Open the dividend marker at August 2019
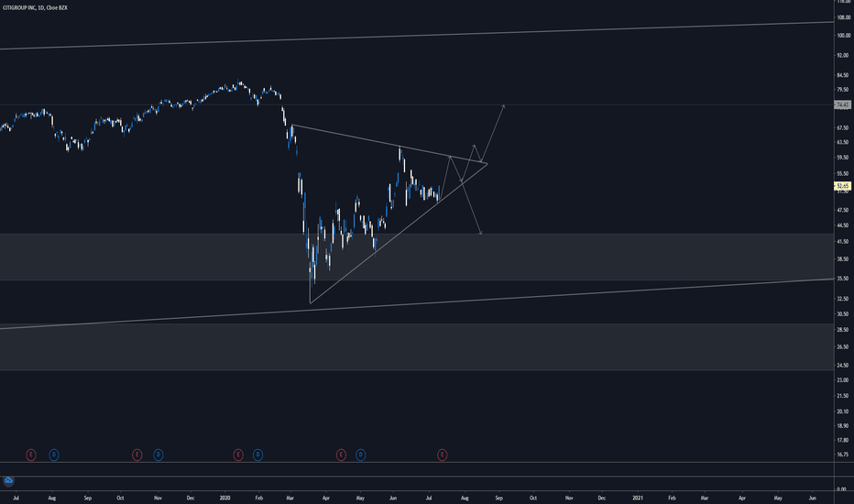 54,455
